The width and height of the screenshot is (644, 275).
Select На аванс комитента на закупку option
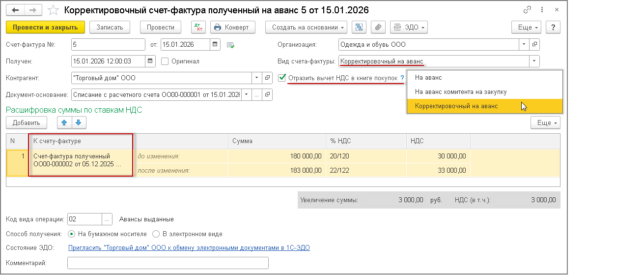point(460,92)
